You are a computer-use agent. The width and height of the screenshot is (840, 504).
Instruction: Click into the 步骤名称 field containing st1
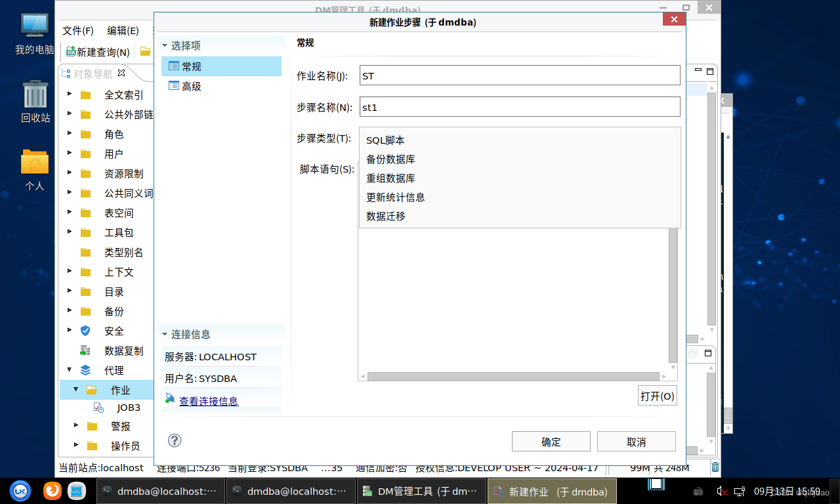tap(520, 107)
